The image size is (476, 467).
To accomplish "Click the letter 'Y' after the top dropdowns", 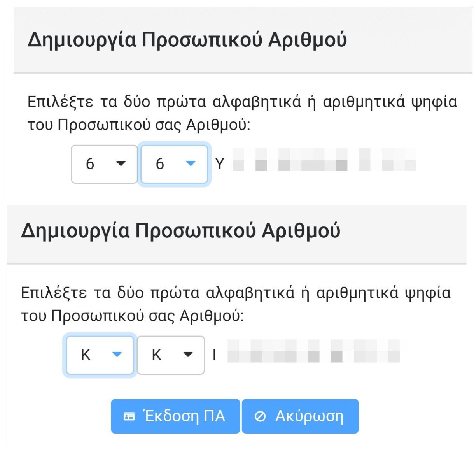I will (220, 164).
